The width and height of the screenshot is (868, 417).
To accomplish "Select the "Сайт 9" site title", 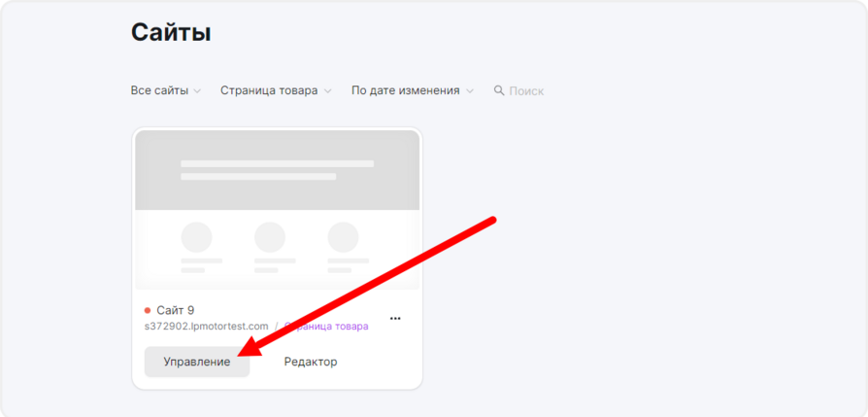I will click(x=176, y=310).
